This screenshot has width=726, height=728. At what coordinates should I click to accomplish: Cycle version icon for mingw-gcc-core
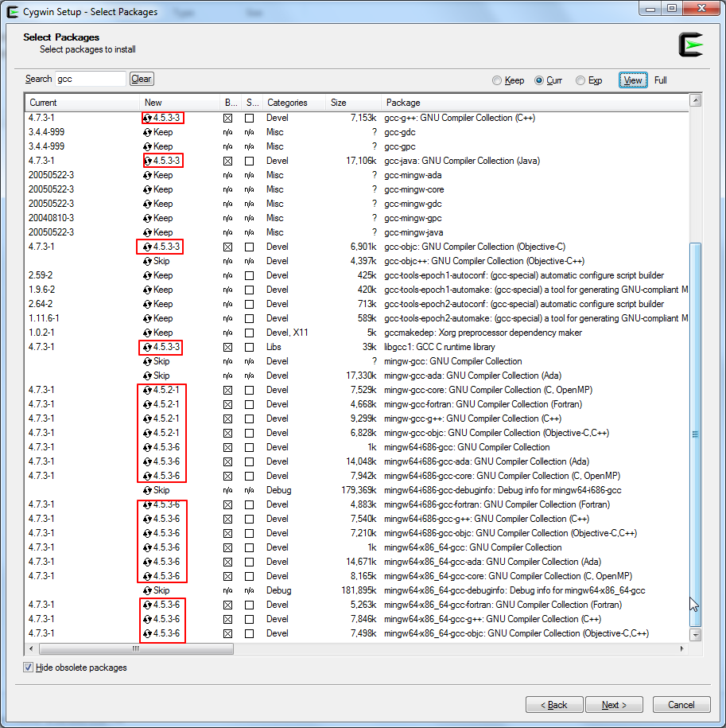coord(148,391)
